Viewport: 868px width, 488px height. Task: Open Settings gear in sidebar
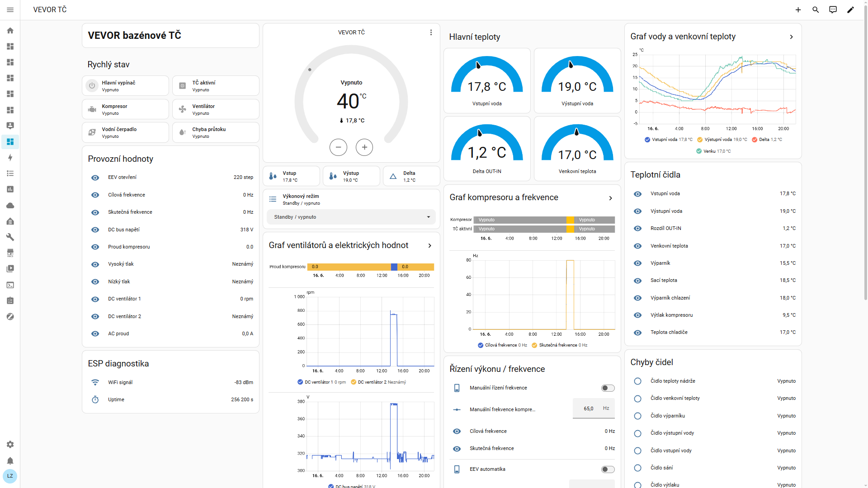pos(10,445)
